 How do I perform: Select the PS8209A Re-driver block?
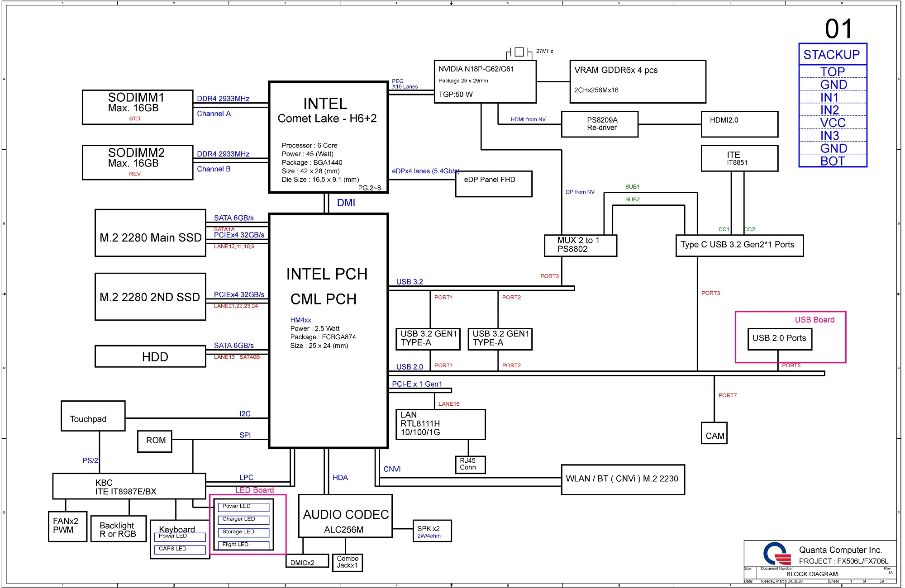(600, 124)
